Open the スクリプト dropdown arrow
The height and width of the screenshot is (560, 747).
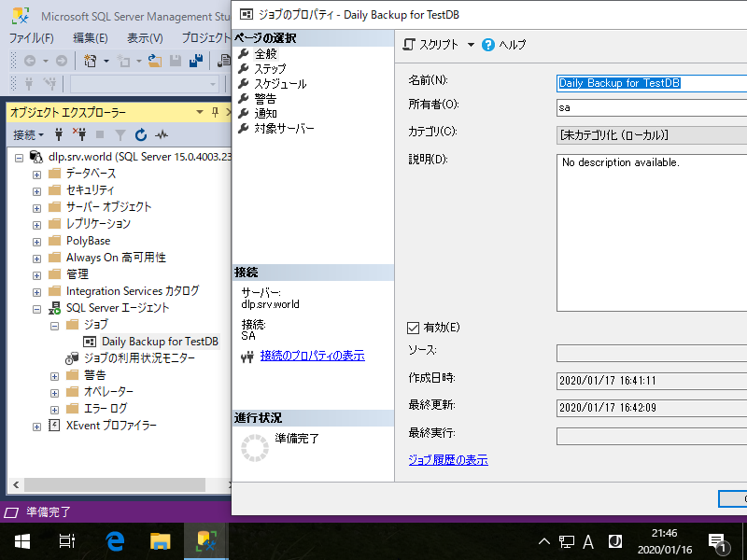click(x=472, y=44)
